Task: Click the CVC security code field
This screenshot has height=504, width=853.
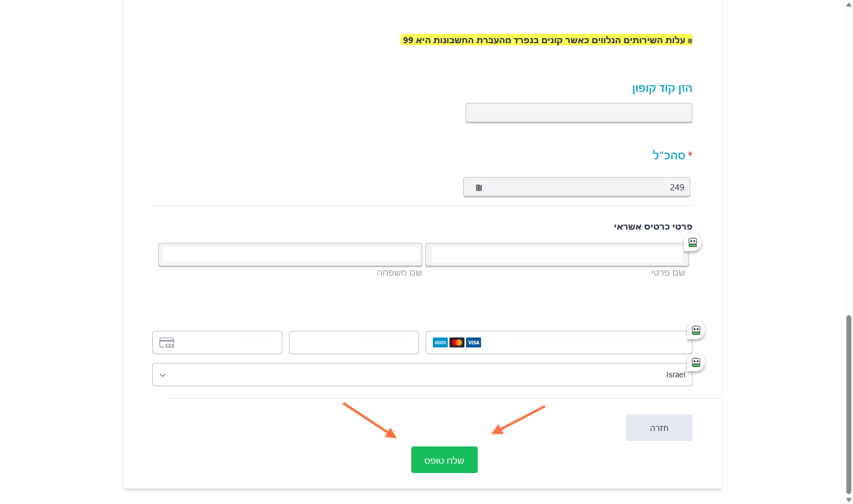Action: tap(217, 342)
